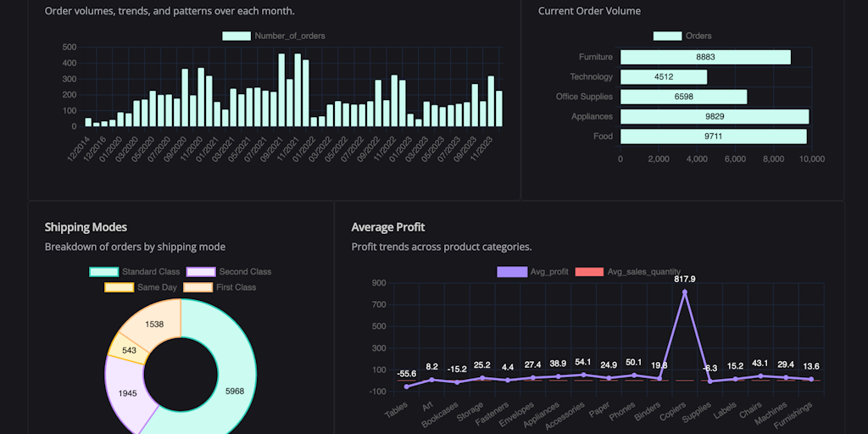The width and height of the screenshot is (868, 434).
Task: Toggle the First Class legend item
Action: [x=198, y=287]
